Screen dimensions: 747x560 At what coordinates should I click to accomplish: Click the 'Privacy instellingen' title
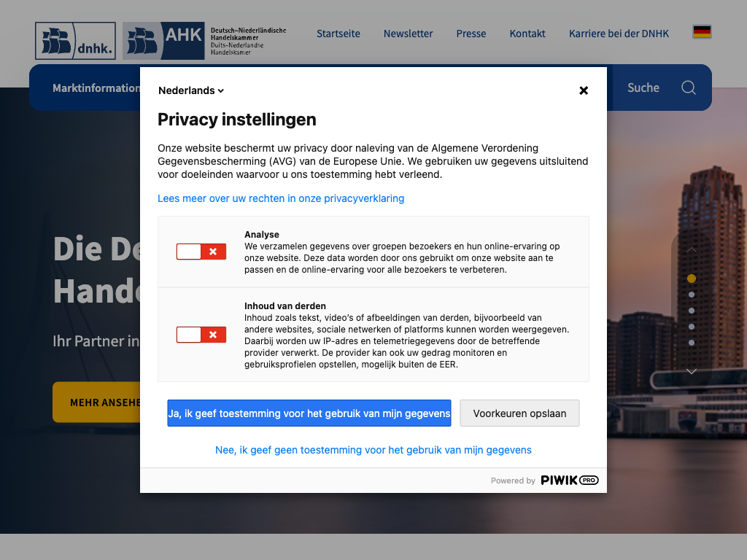(x=237, y=120)
